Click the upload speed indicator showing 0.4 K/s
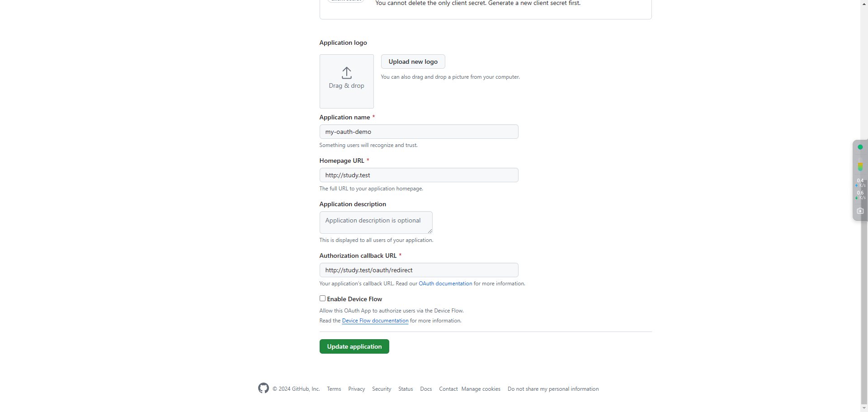The height and width of the screenshot is (412, 868). coord(860,183)
